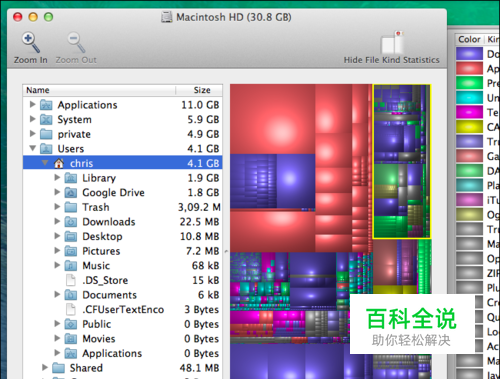Screen dimensions: 500x379
Task: Sort by the Name column header
Action: [99, 90]
